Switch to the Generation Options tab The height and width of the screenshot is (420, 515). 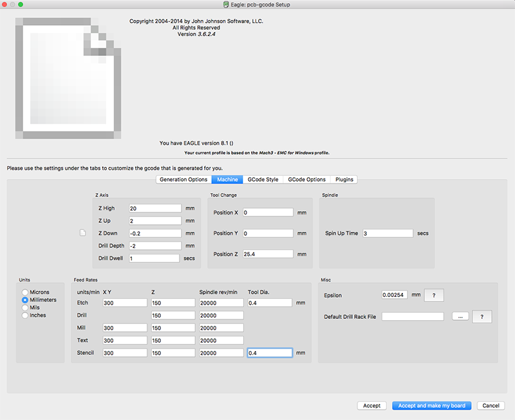pyautogui.click(x=183, y=180)
